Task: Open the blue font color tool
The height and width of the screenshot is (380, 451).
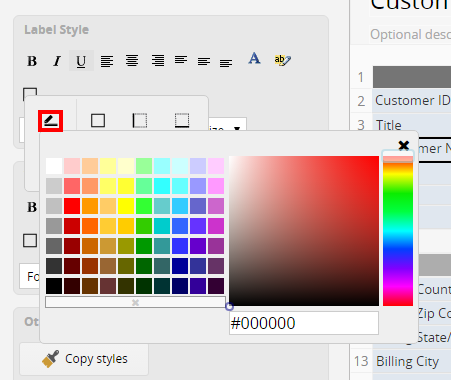Action: (x=254, y=58)
